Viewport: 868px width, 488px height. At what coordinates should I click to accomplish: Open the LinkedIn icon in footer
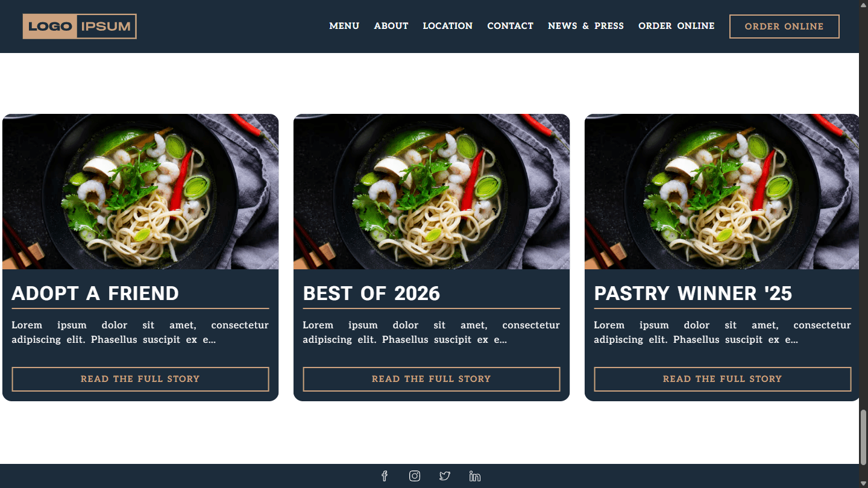point(475,476)
